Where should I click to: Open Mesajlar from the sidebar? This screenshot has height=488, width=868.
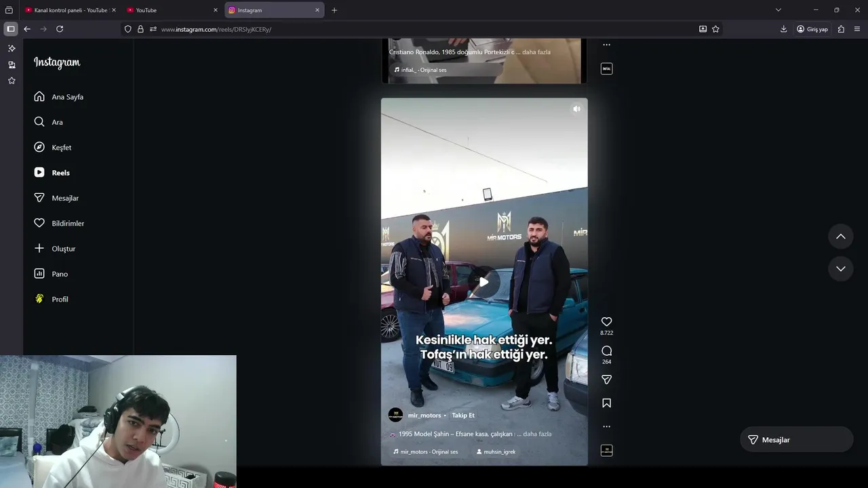[x=57, y=198]
